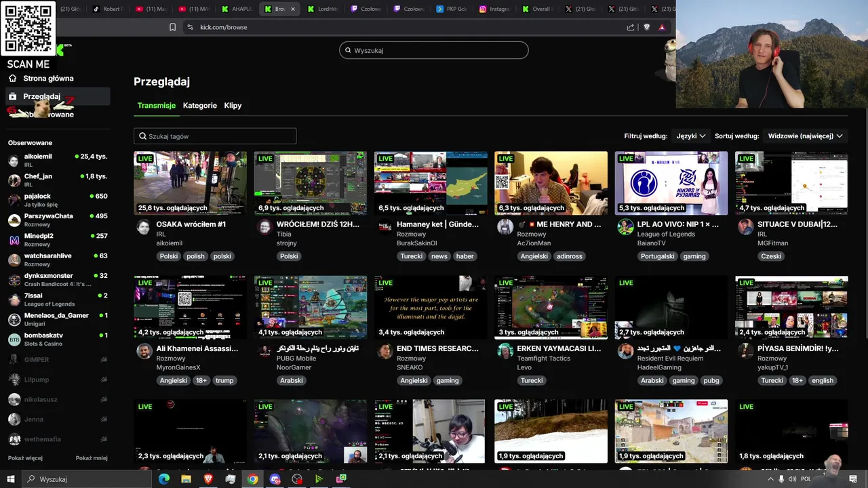Screen dimensions: 868x488
Task: Open Discord from the taskbar
Action: tap(275, 479)
